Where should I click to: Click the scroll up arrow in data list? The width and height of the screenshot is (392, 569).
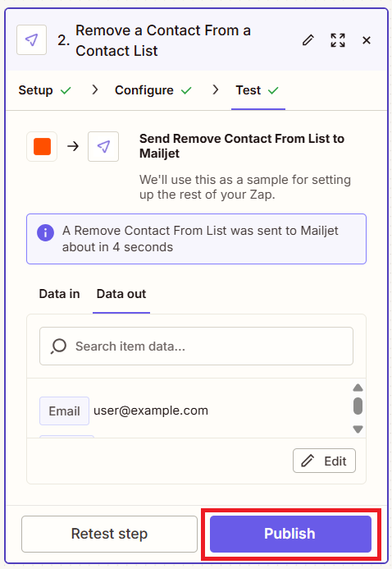358,388
